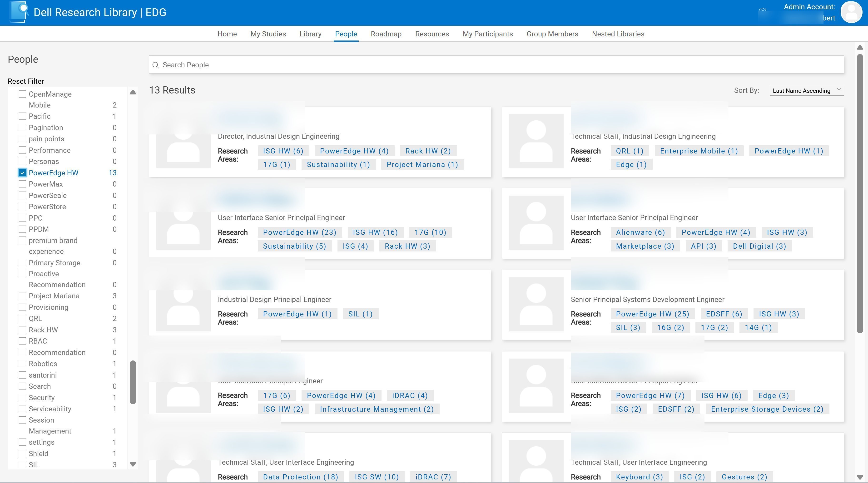The image size is (868, 483).
Task: Enable the Rack HW filter checkbox
Action: point(22,330)
